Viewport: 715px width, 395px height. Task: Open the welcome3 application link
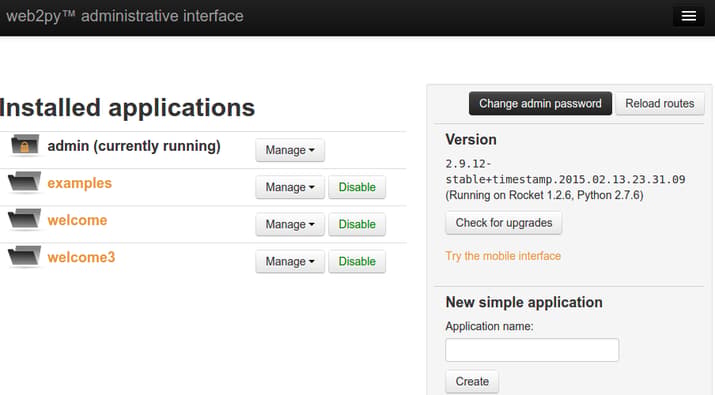81,257
